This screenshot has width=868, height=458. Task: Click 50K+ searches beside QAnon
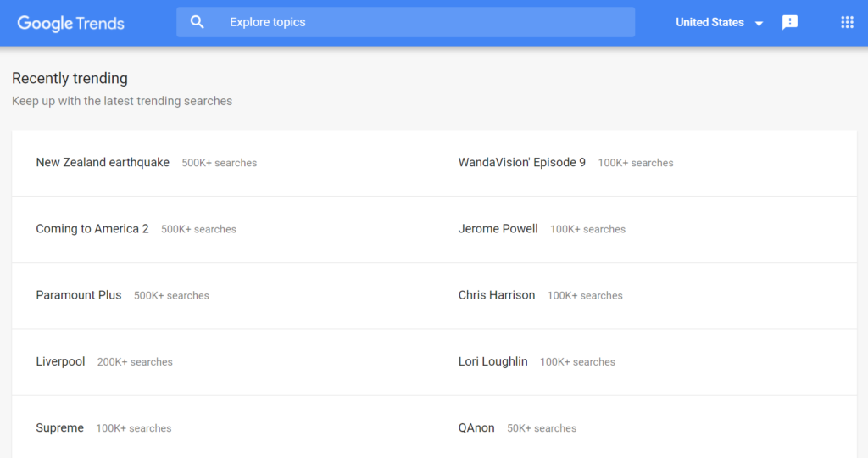click(x=542, y=428)
